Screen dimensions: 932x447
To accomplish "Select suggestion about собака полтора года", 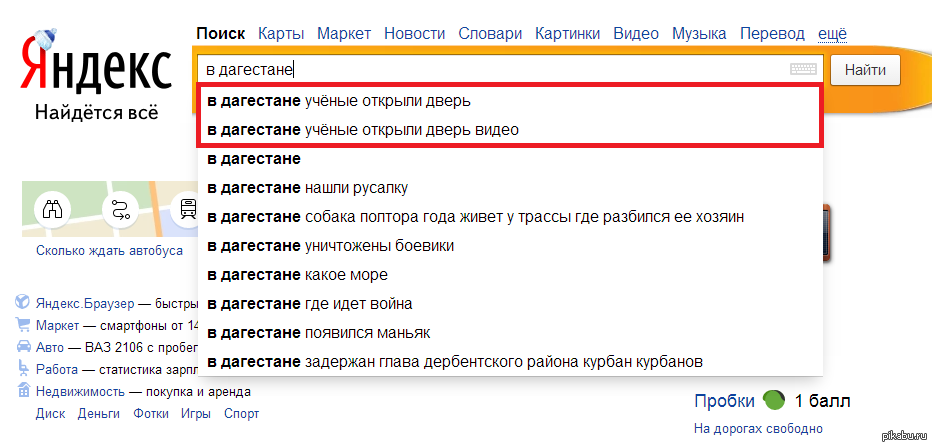I will 511,216.
